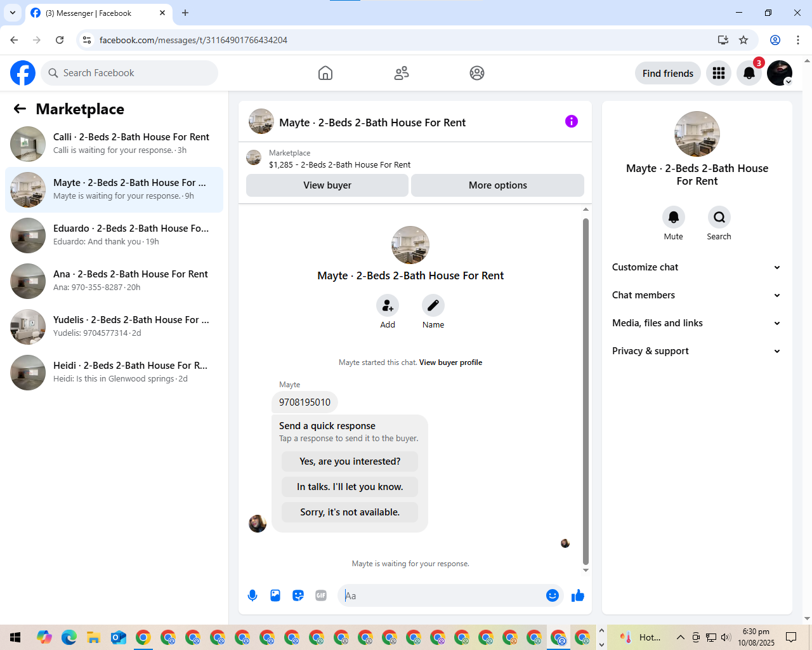Open the account profile picture menu
This screenshot has height=650, width=812.
point(780,73)
